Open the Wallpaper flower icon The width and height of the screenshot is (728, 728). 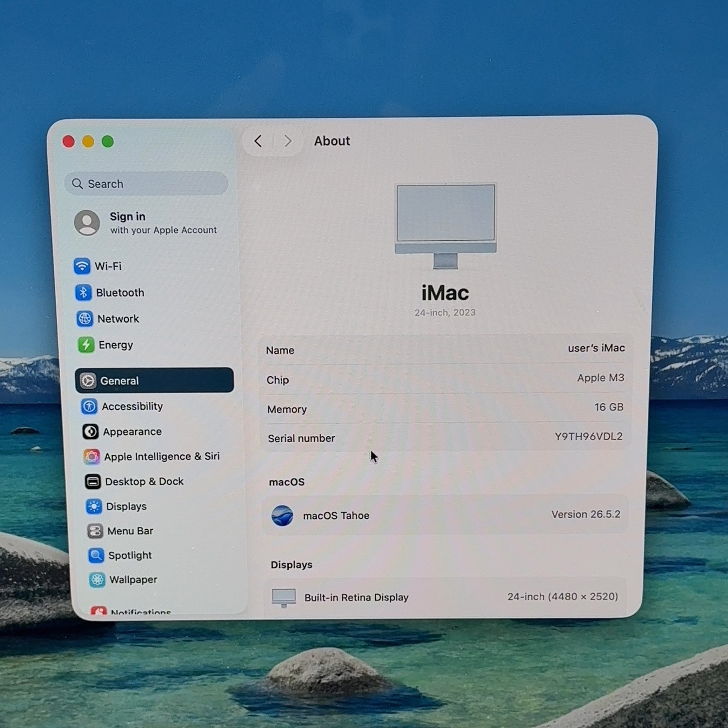[97, 579]
